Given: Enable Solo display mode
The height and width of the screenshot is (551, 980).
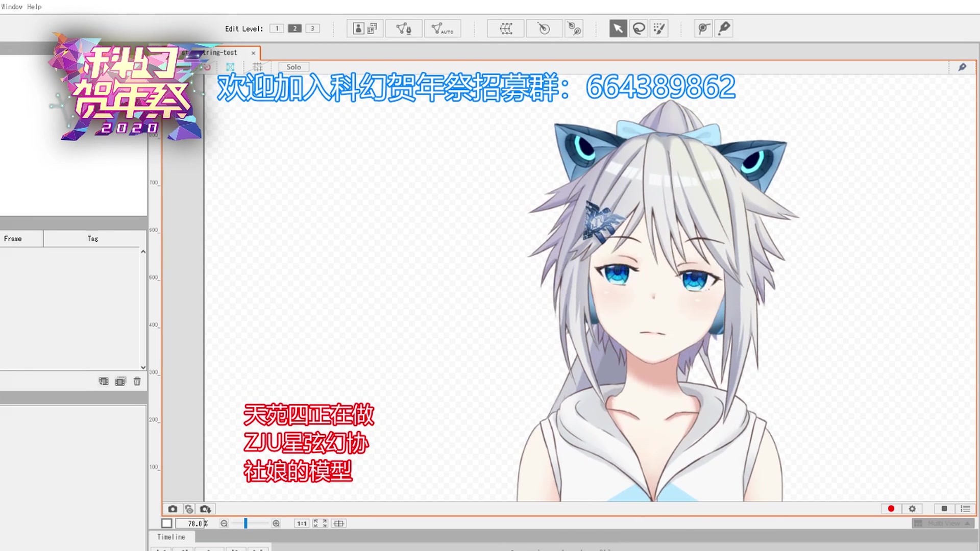Looking at the screenshot, I should (293, 67).
